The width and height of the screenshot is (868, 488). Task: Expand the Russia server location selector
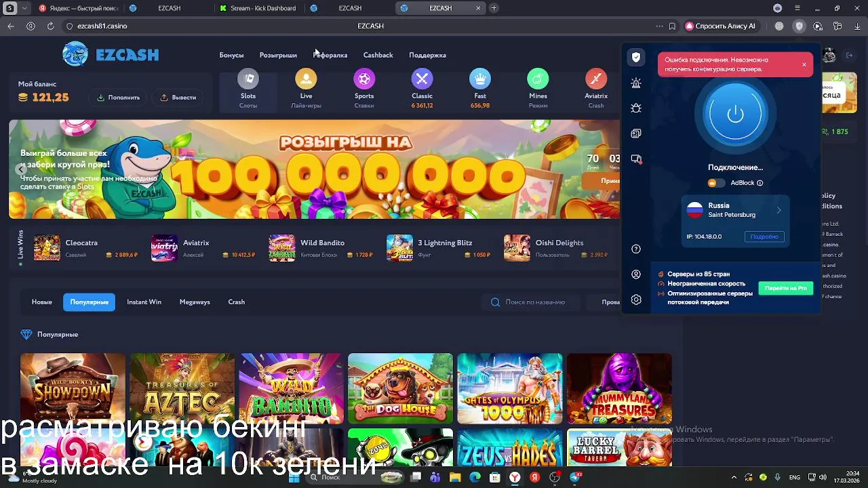[735, 210]
